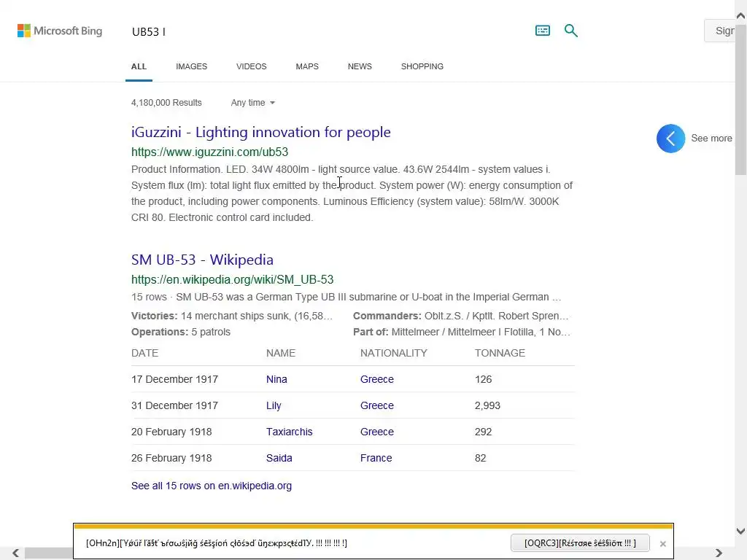Click Greece in the Taxiarchis row
Image resolution: width=747 pixels, height=560 pixels.
pos(377,432)
